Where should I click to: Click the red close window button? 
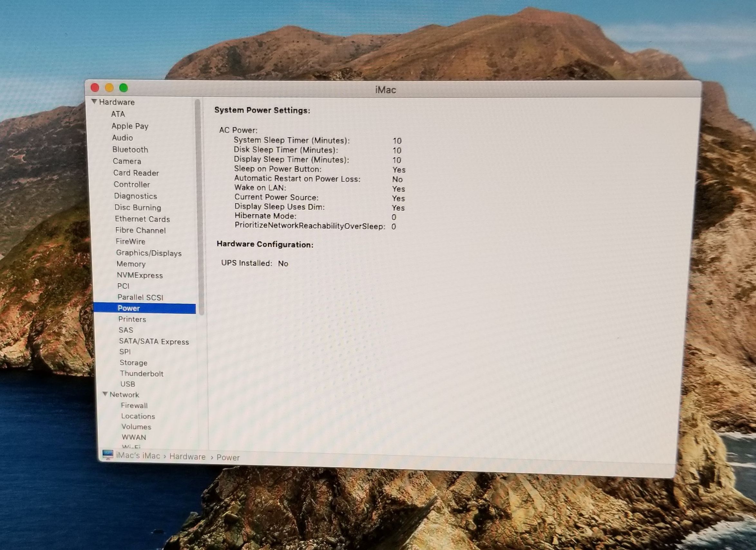click(x=95, y=88)
